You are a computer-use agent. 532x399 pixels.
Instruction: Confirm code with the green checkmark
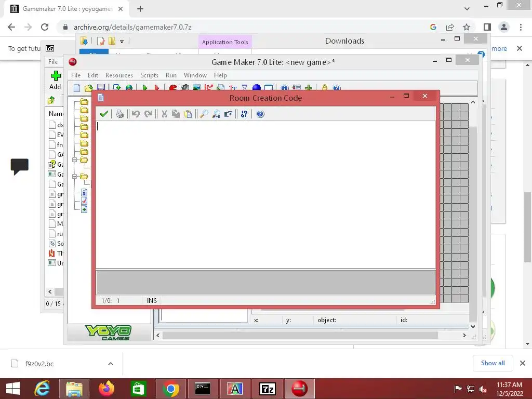click(104, 114)
